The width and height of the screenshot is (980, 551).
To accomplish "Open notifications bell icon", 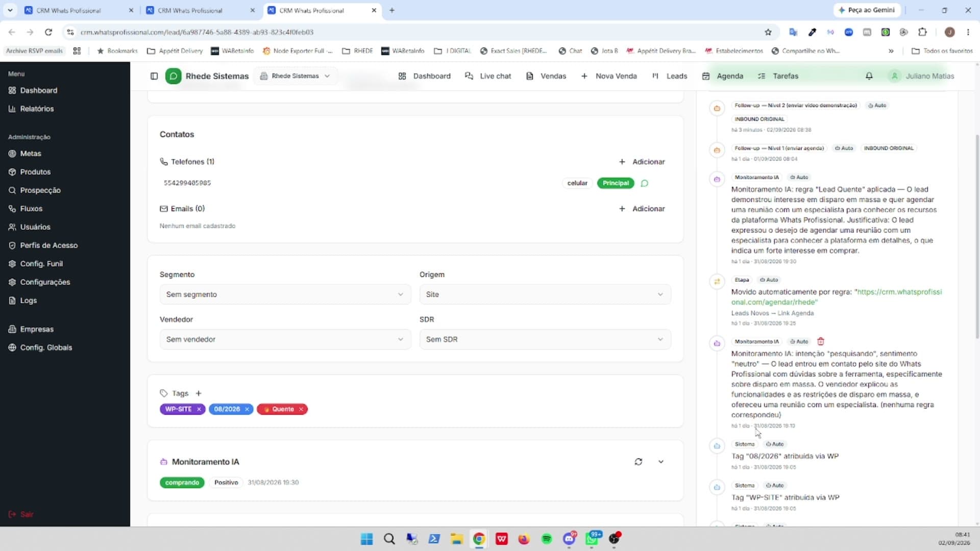I will [x=869, y=76].
